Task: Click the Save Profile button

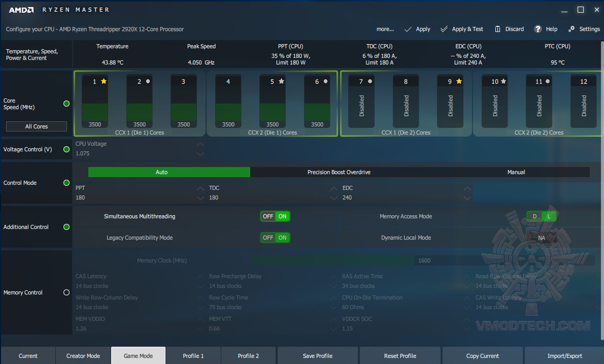Action: pyautogui.click(x=318, y=355)
